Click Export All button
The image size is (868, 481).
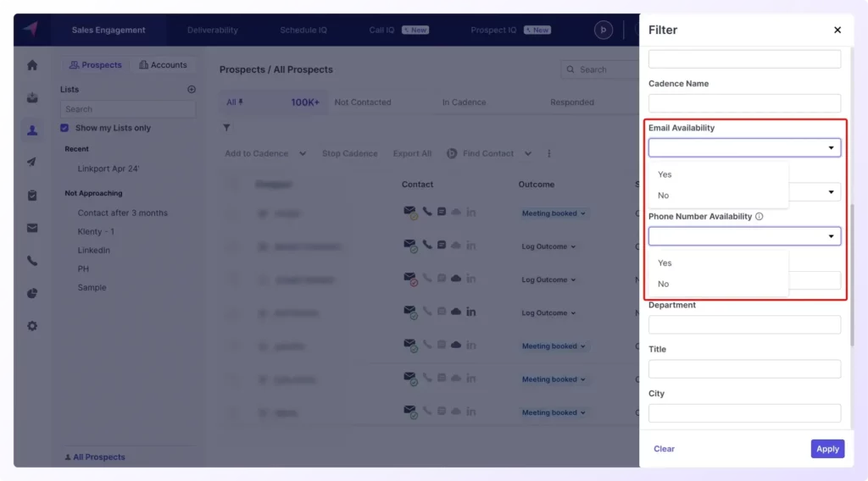point(412,153)
